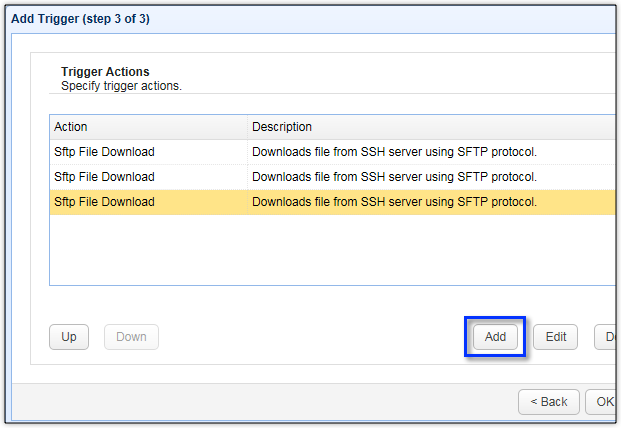Viewport: 621px width, 428px height.
Task: Go to previous step with < Back
Action: [x=548, y=401]
